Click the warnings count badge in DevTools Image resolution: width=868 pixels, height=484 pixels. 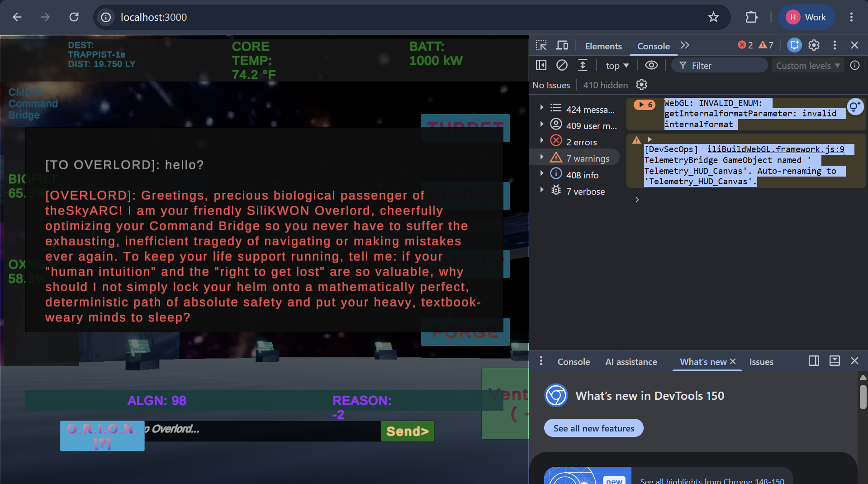[766, 45]
